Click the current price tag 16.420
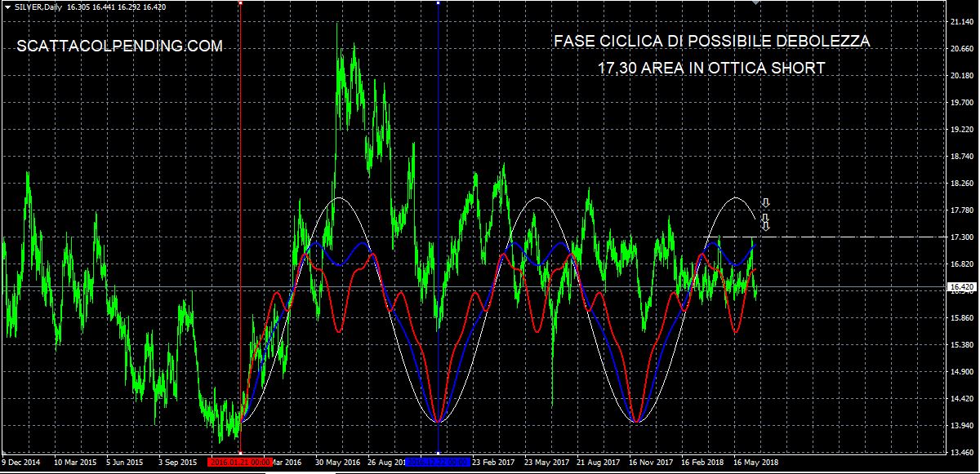The height and width of the screenshot is (474, 980). [x=960, y=287]
